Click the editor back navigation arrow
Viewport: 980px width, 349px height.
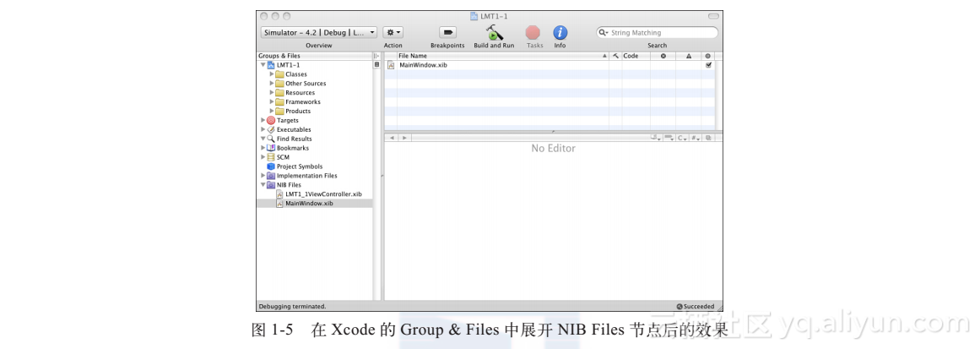coord(392,137)
